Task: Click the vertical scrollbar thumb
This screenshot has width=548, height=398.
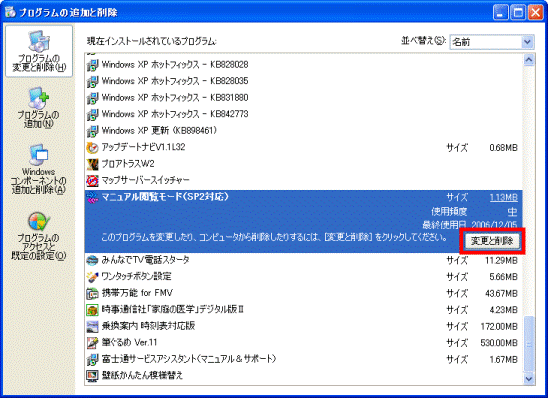Action: (529, 344)
